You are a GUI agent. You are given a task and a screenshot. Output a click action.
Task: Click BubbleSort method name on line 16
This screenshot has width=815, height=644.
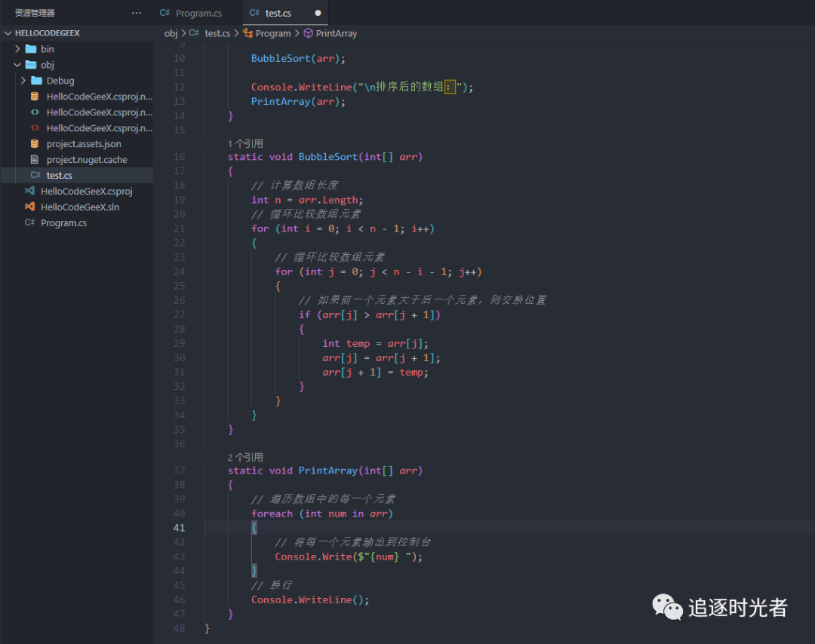tap(328, 157)
